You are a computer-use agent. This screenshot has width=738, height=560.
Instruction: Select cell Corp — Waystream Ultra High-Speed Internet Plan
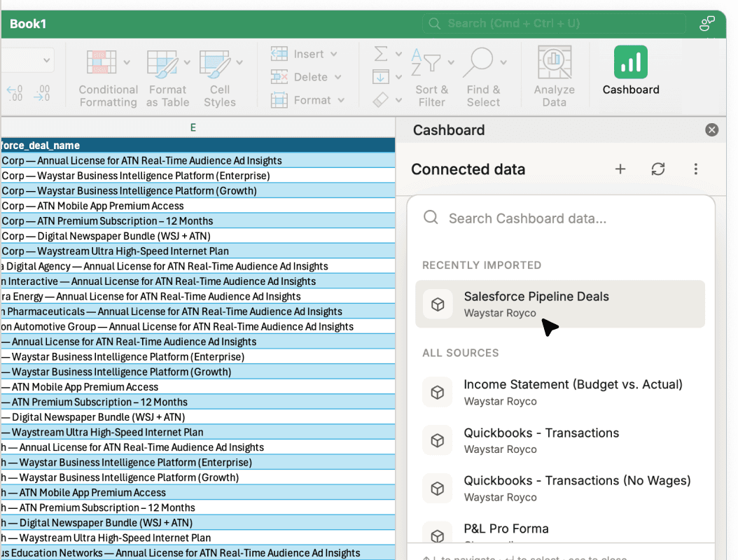point(197,251)
